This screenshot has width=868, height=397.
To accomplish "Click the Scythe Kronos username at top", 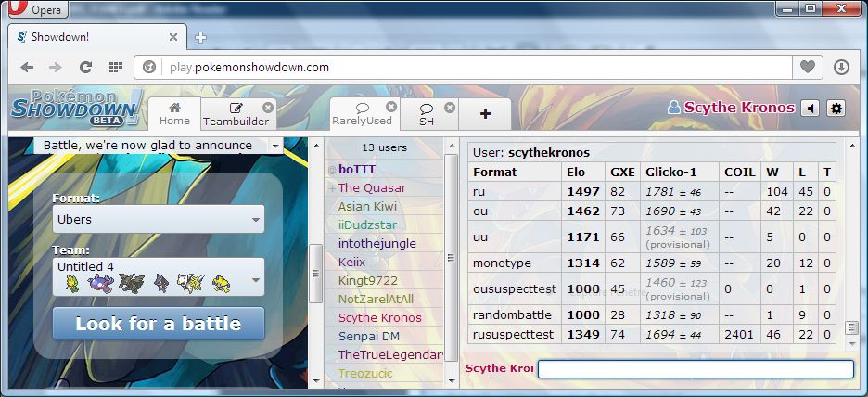I will tap(739, 108).
